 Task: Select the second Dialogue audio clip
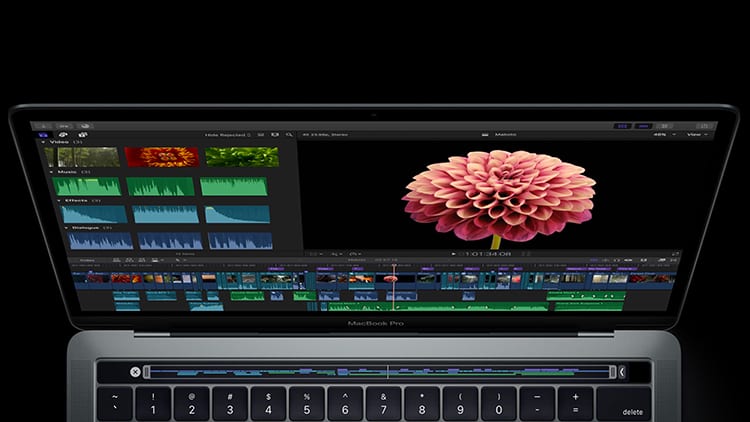click(x=171, y=241)
